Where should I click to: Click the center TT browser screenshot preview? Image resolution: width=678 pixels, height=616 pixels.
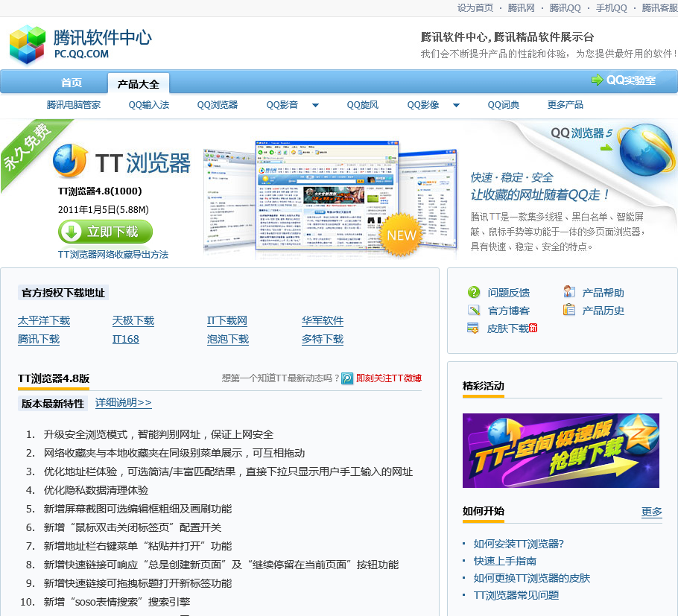[327, 195]
